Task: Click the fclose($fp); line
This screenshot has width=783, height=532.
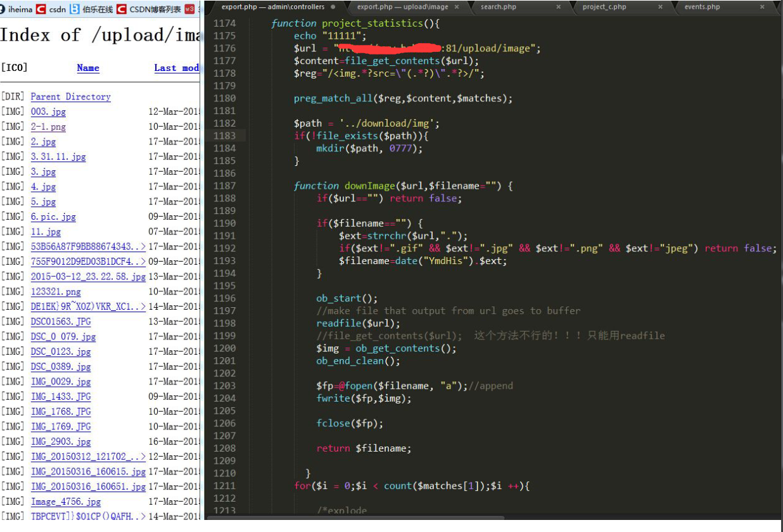Action: pos(350,423)
